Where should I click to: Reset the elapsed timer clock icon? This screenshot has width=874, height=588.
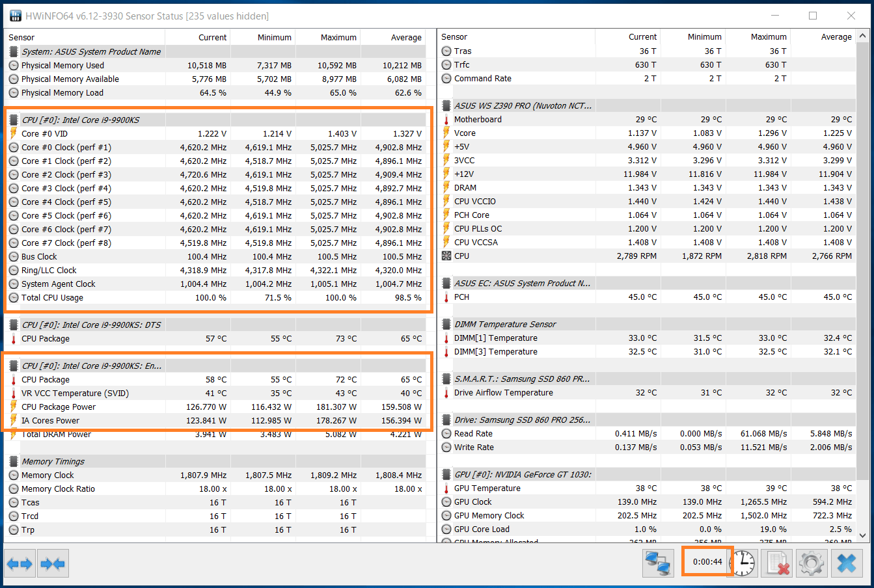(743, 563)
